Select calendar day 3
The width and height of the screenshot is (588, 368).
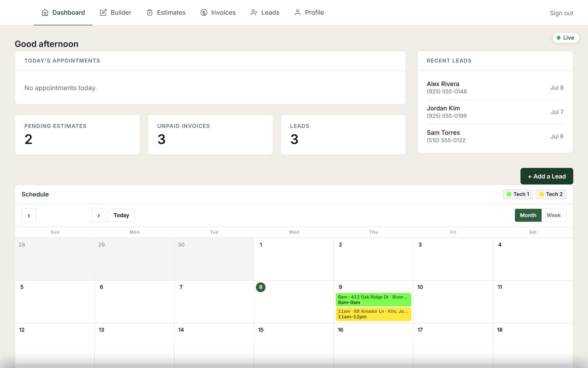click(x=420, y=244)
